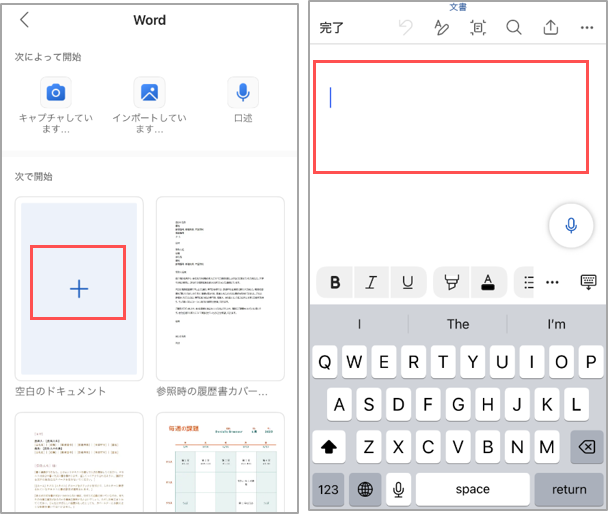Tap the 空白のドキュメント label
This screenshot has width=608, height=514.
(x=60, y=391)
